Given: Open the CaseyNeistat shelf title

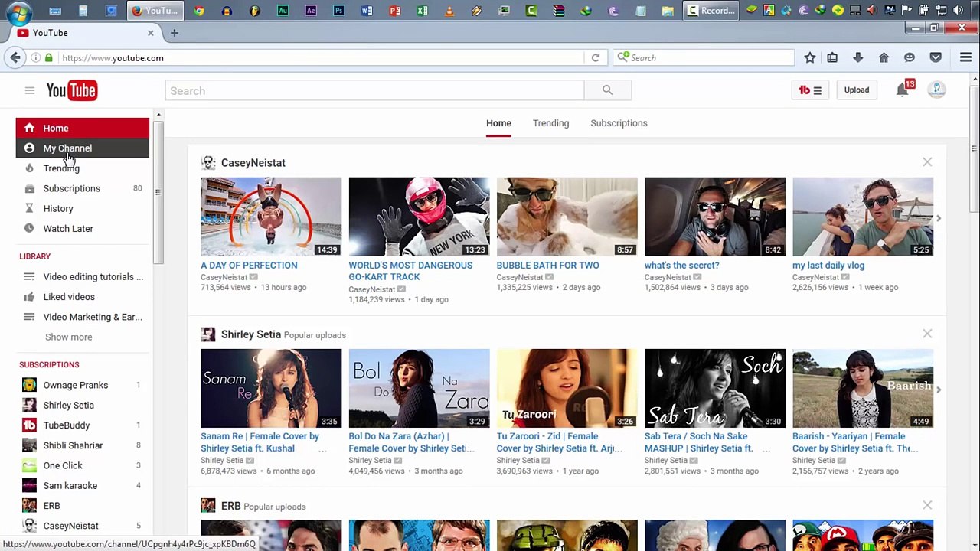Looking at the screenshot, I should point(253,163).
